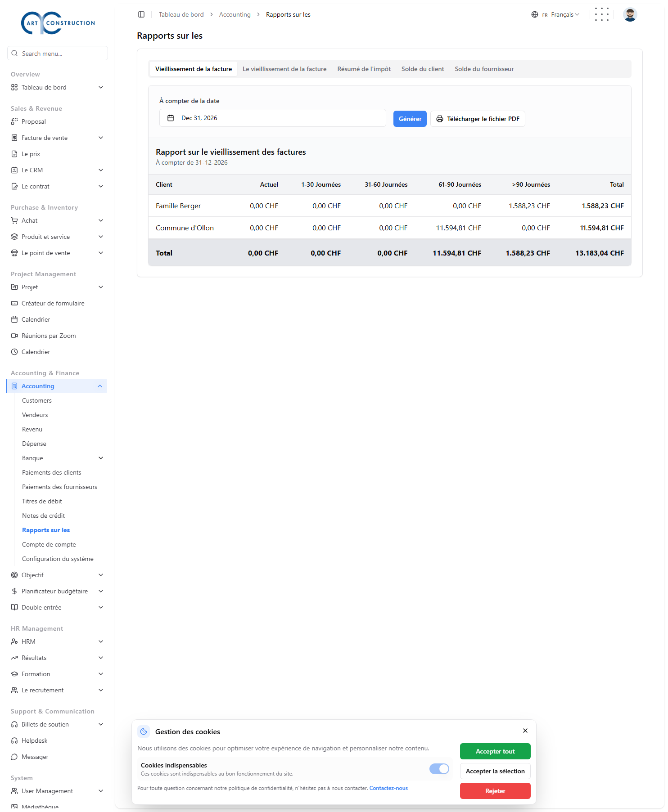
Task: Switch to Solde du client tab
Action: (423, 69)
